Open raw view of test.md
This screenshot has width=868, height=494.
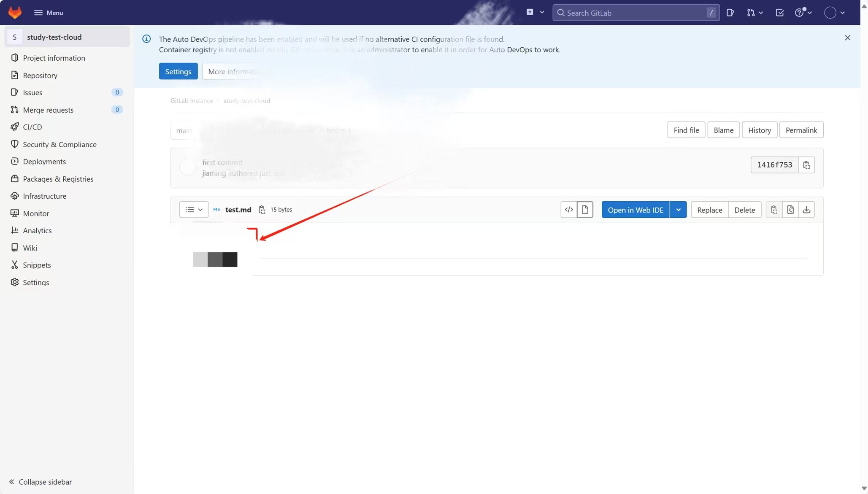(790, 210)
